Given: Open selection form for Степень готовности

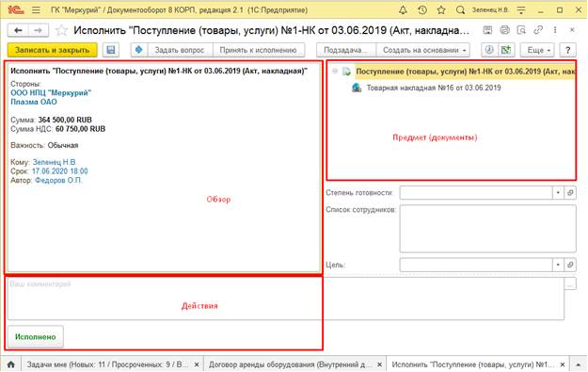Looking at the screenshot, I should [x=570, y=192].
